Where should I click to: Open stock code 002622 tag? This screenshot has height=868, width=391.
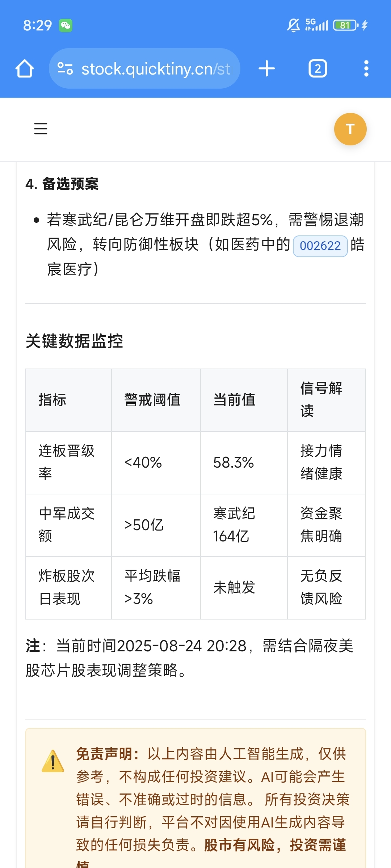pos(320,246)
